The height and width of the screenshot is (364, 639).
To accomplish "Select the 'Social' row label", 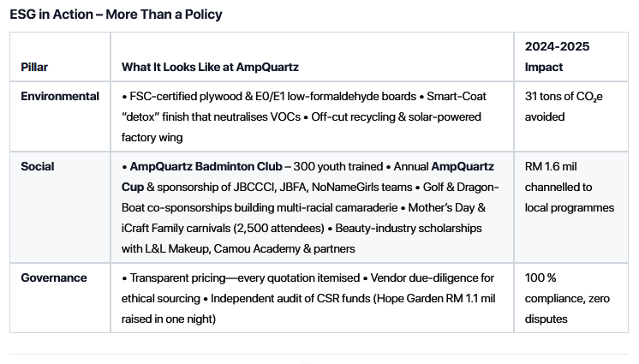I will [38, 166].
